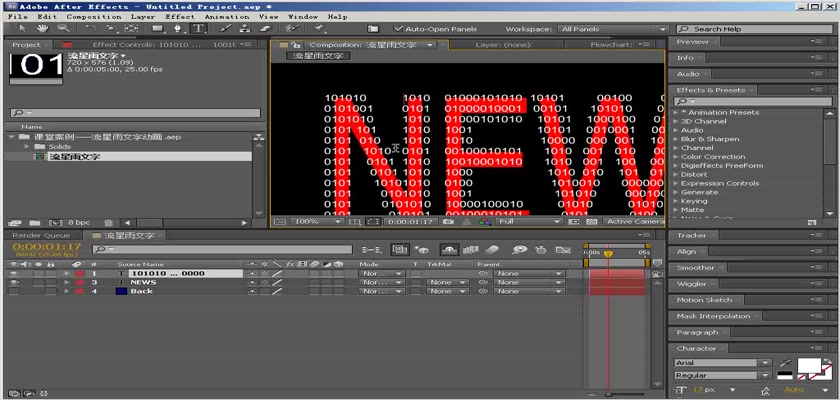Select the Pan Behind tool
Viewport: 840px width, 400px height.
132,28
